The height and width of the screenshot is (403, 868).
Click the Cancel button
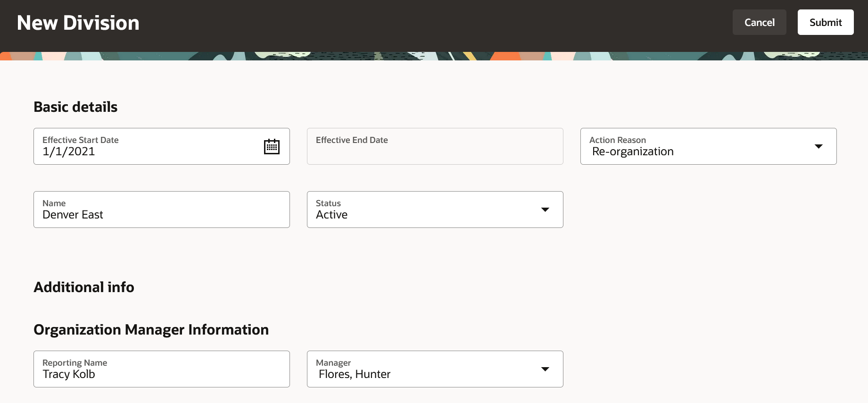760,22
